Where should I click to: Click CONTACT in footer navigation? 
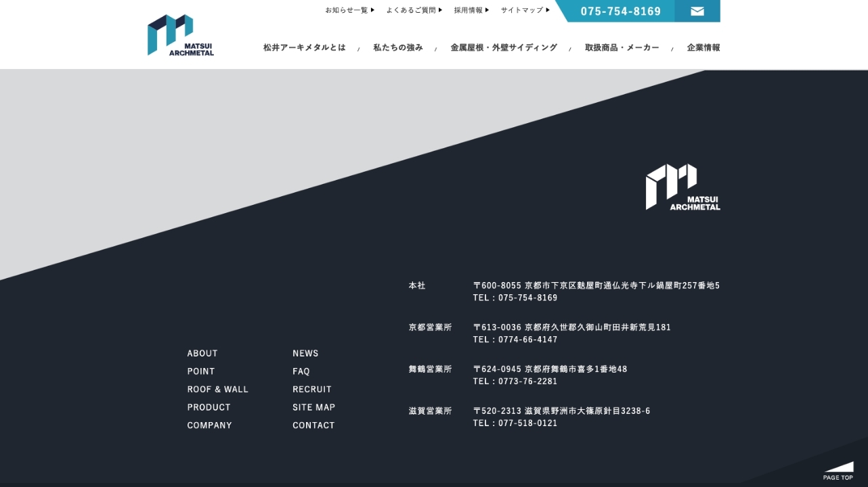point(313,425)
